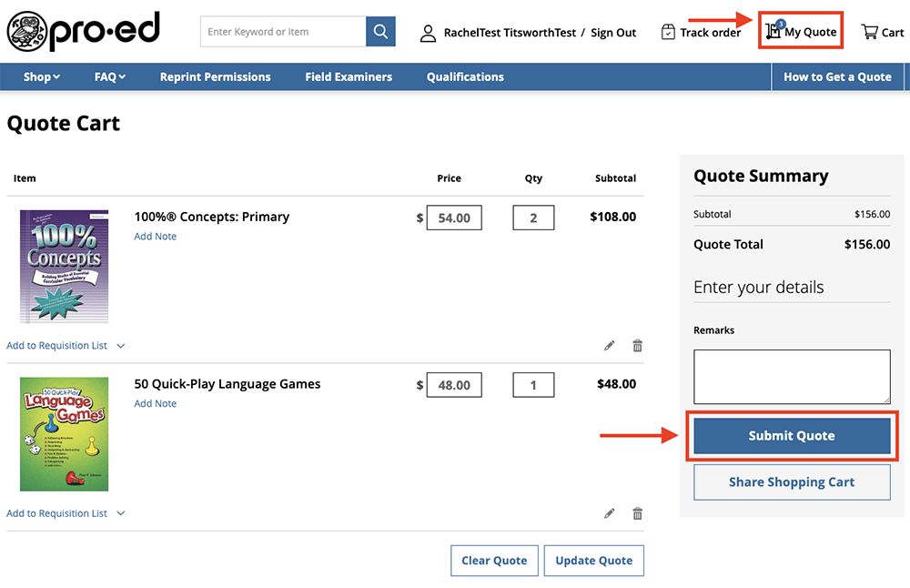The height and width of the screenshot is (588, 910).
Task: Click the search magnifier button
Action: (x=380, y=32)
